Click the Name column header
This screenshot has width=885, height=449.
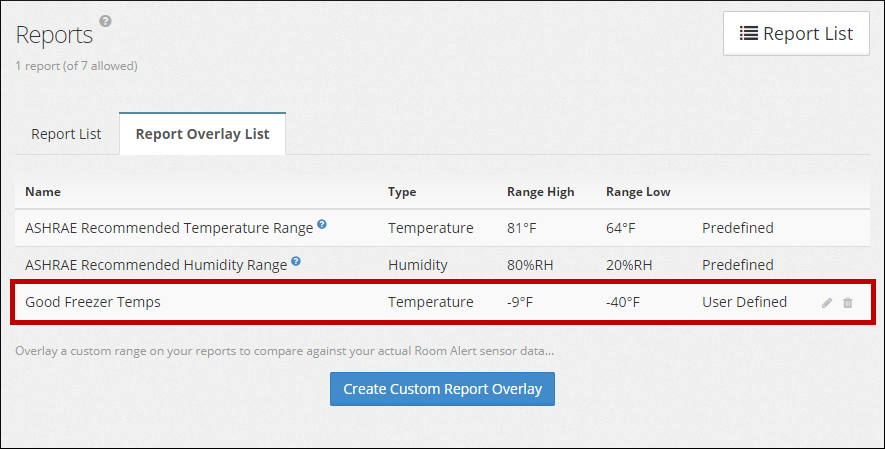pos(43,192)
